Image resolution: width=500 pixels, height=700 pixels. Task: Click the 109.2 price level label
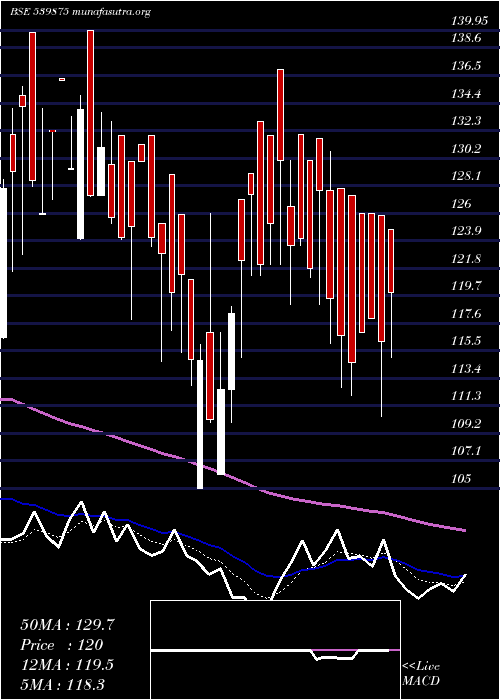[467, 424]
